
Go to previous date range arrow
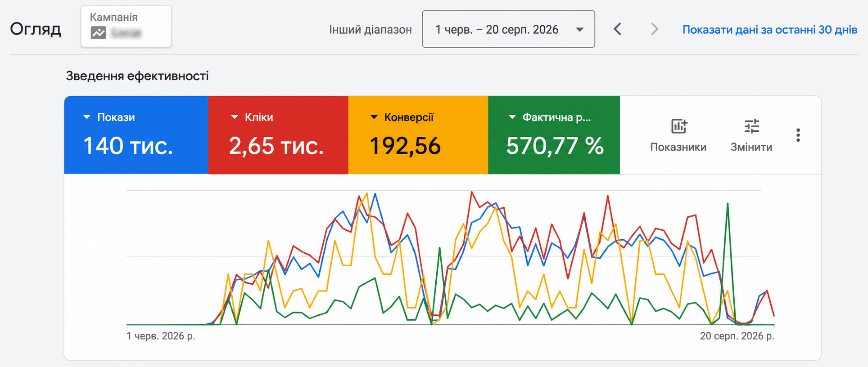pyautogui.click(x=618, y=29)
